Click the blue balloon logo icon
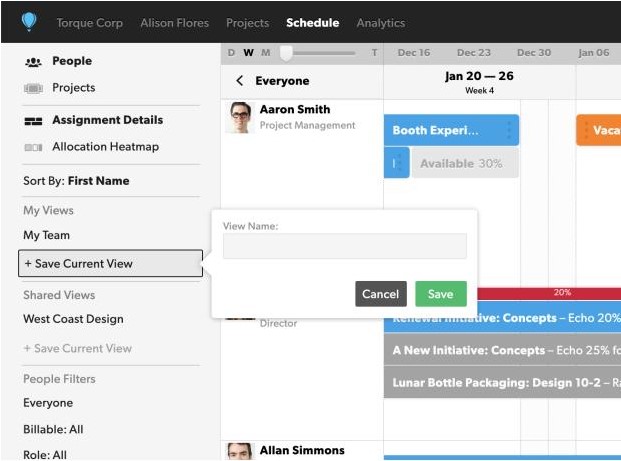 [x=29, y=21]
